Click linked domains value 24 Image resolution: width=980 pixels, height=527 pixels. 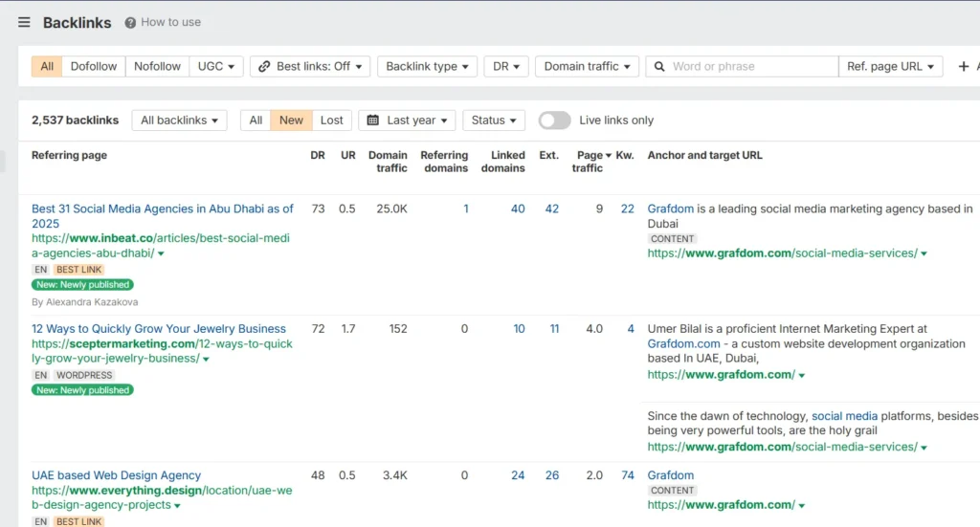click(x=518, y=475)
